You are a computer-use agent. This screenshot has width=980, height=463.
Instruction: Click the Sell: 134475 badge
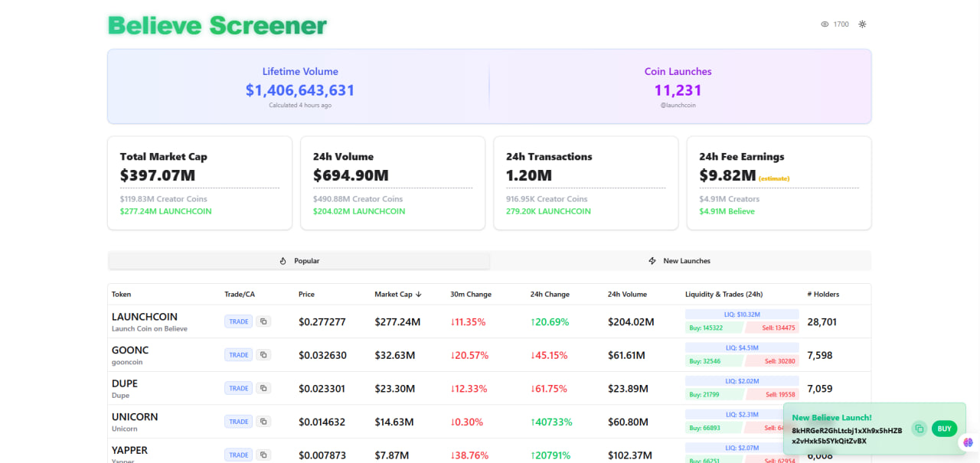point(772,328)
